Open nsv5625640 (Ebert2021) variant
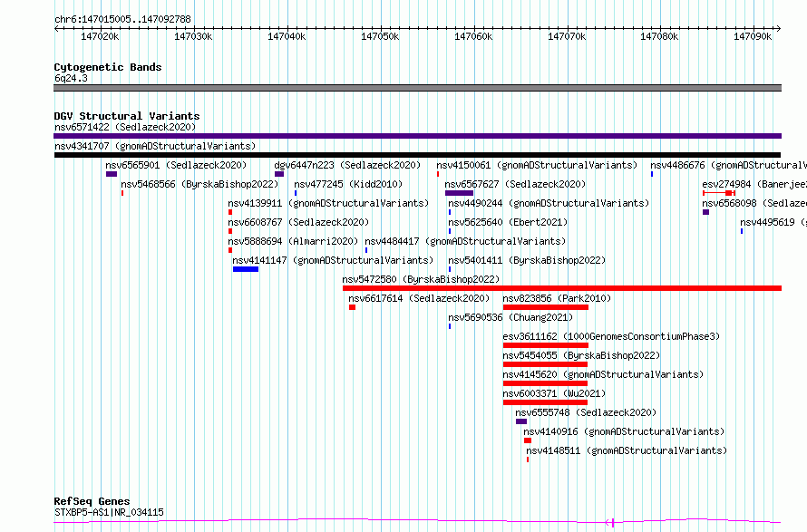The height and width of the screenshot is (532, 807). point(508,222)
